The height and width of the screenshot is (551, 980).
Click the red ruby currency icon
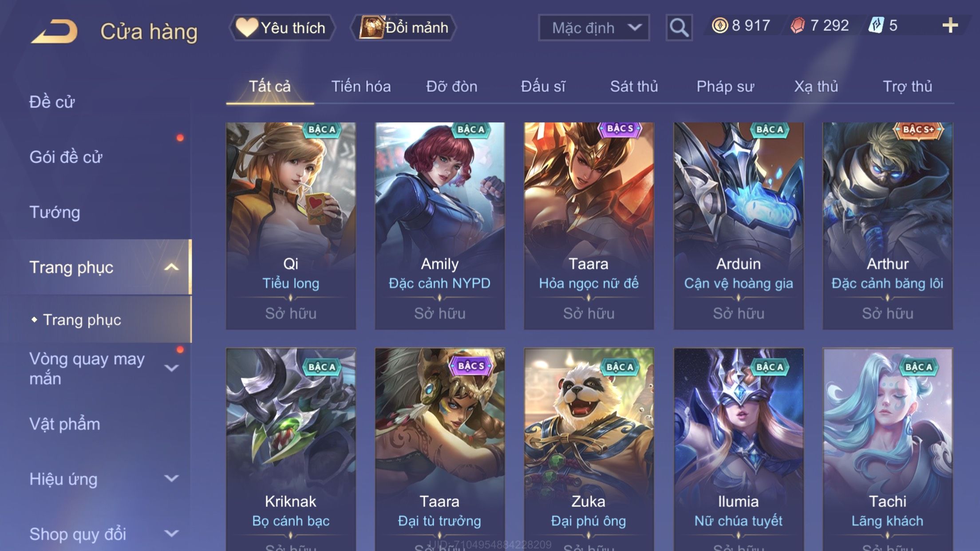[798, 25]
